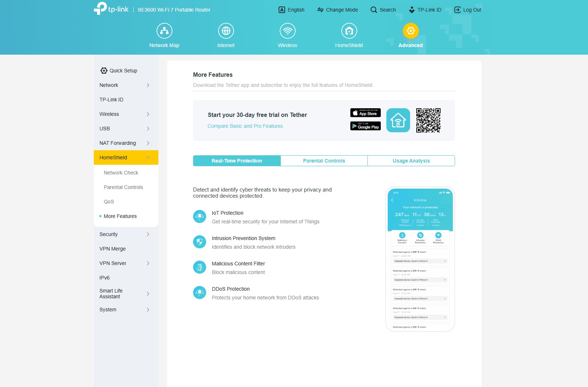Click the Advanced label in top navigation
Screen dimensions: 588x387
coord(411,45)
